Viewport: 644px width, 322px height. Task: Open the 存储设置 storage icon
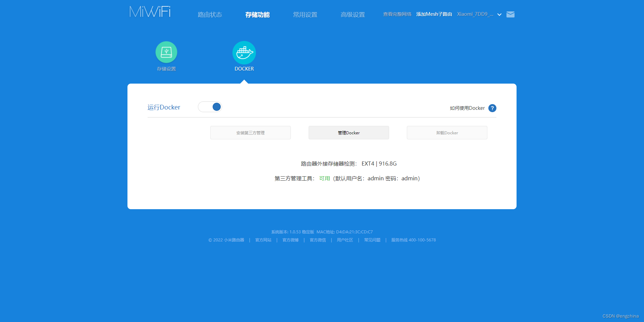click(166, 52)
